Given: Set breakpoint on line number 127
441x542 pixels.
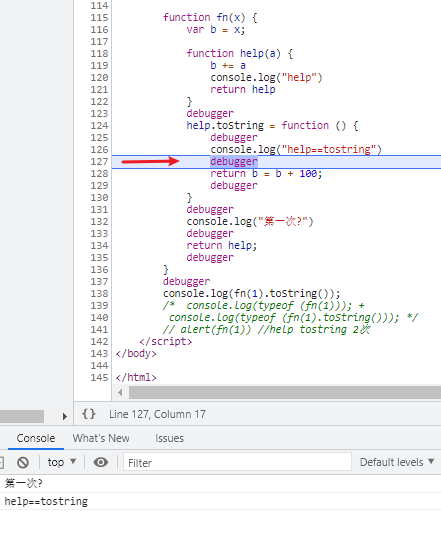Looking at the screenshot, I should (99, 162).
